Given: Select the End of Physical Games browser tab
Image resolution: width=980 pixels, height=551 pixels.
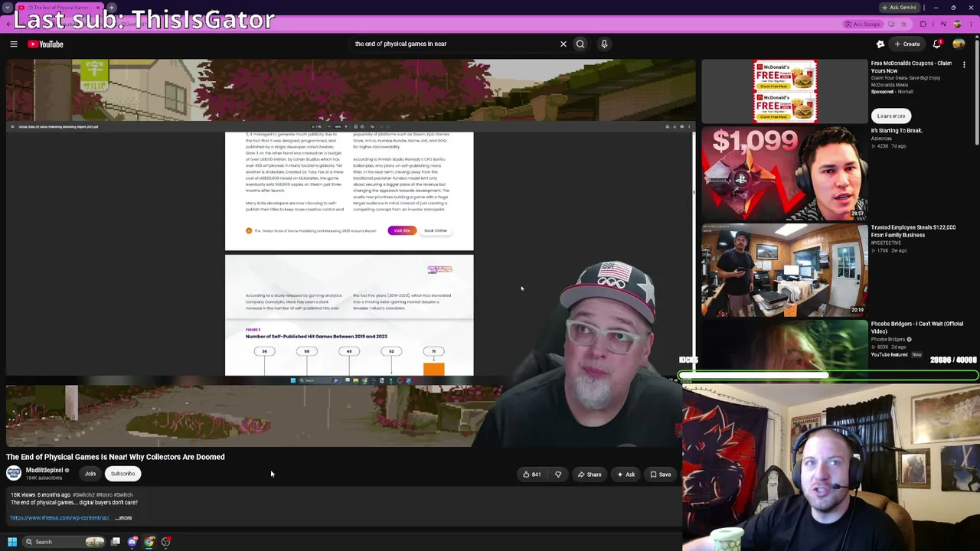Looking at the screenshot, I should (57, 8).
